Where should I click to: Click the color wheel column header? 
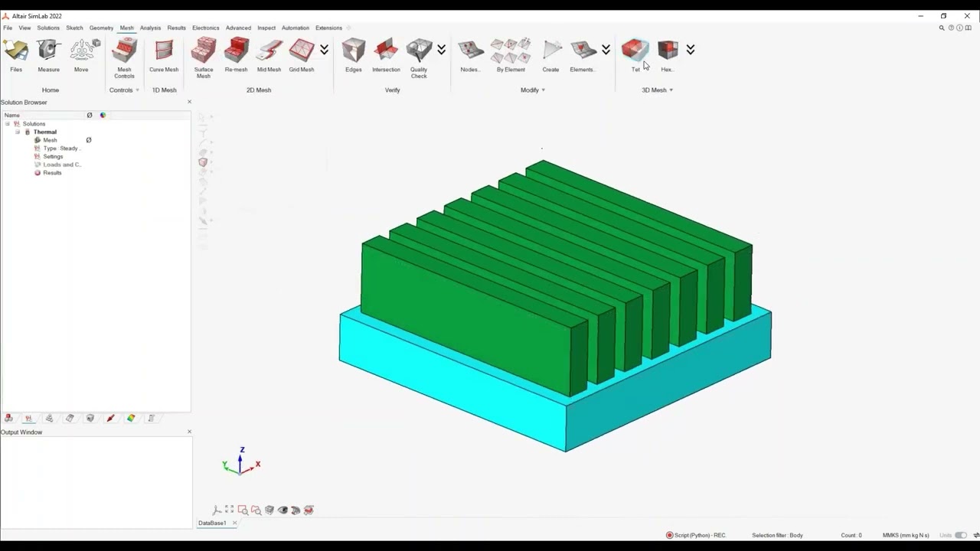coord(103,116)
